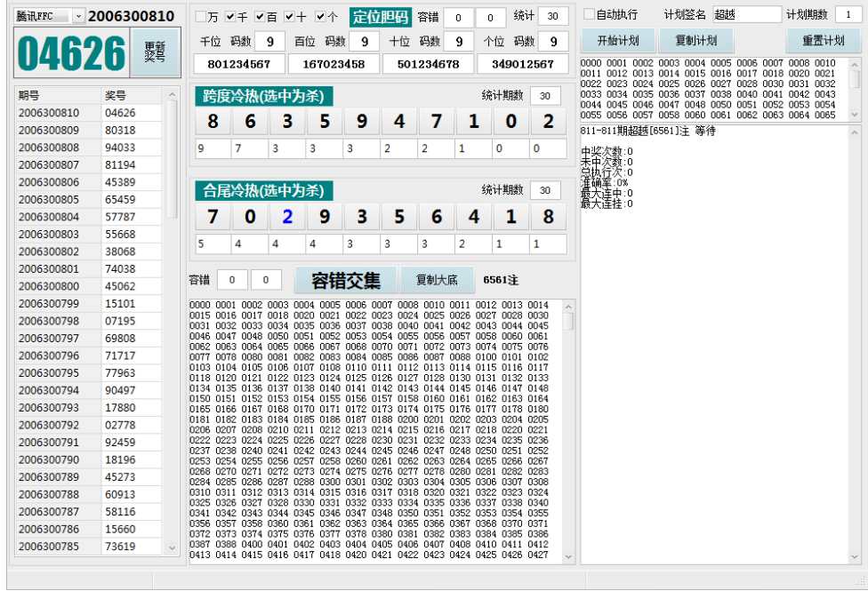The height and width of the screenshot is (599, 868).
Task: Click number 6 button in 合尾冷热 row
Action: click(437, 216)
